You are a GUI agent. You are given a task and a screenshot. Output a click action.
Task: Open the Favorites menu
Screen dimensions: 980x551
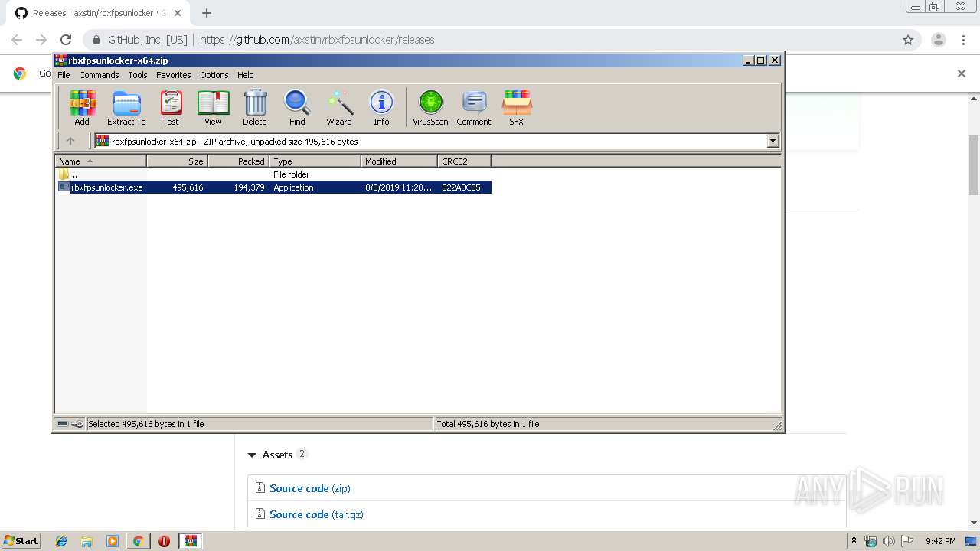pos(174,75)
